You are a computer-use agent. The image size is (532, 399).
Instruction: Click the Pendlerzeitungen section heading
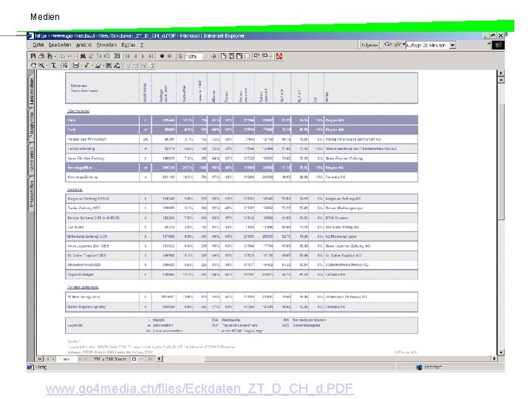pos(83,287)
